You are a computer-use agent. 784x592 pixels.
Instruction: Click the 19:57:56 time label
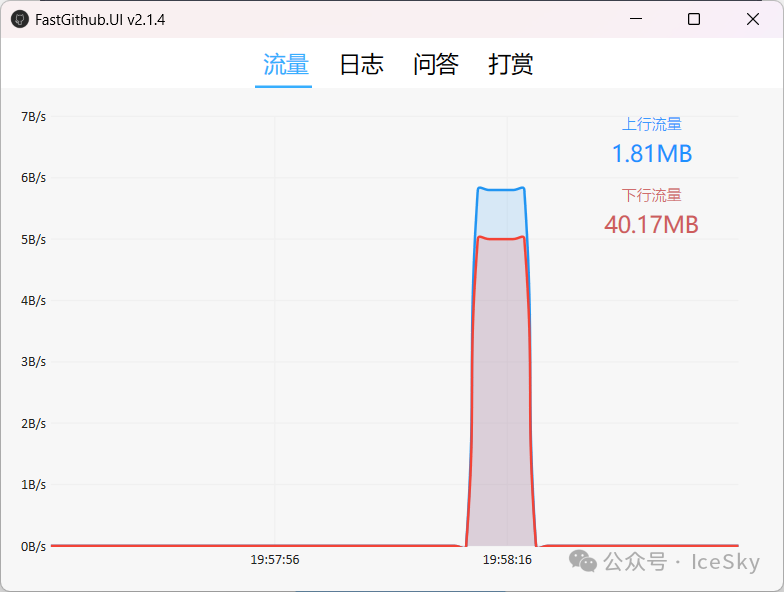click(x=275, y=560)
